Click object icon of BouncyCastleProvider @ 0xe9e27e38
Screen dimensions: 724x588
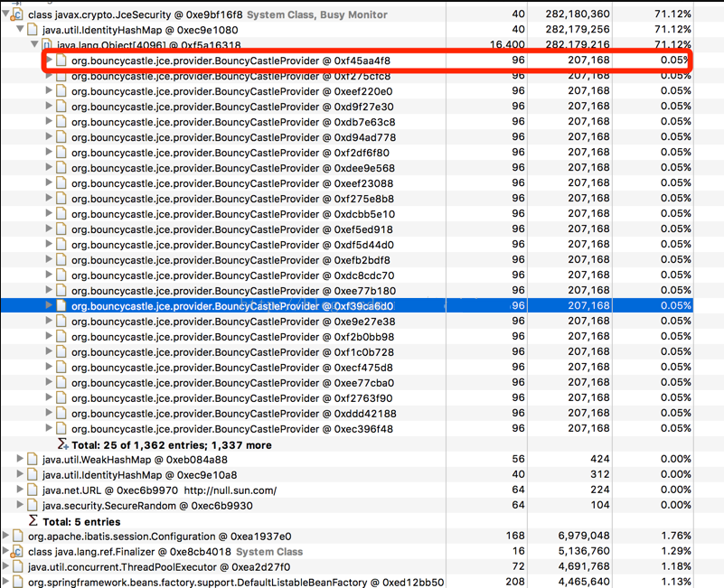click(61, 321)
